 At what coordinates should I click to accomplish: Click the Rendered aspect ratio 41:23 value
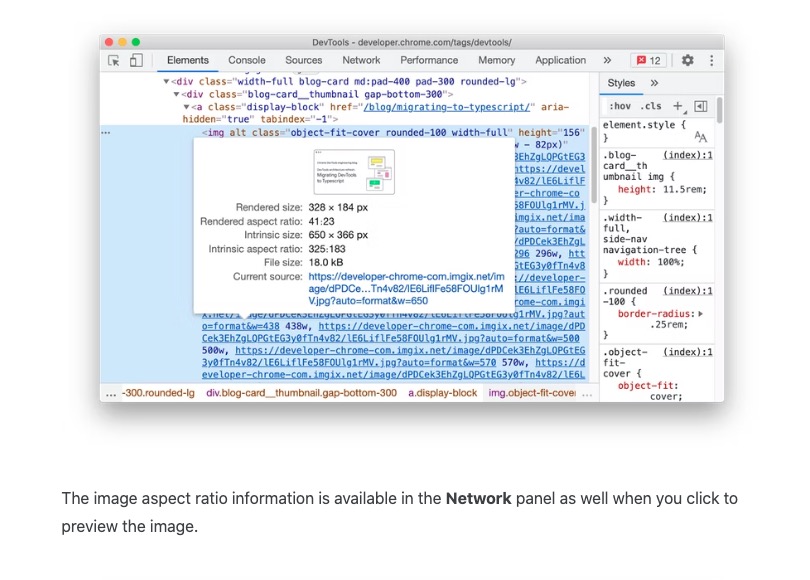point(321,222)
